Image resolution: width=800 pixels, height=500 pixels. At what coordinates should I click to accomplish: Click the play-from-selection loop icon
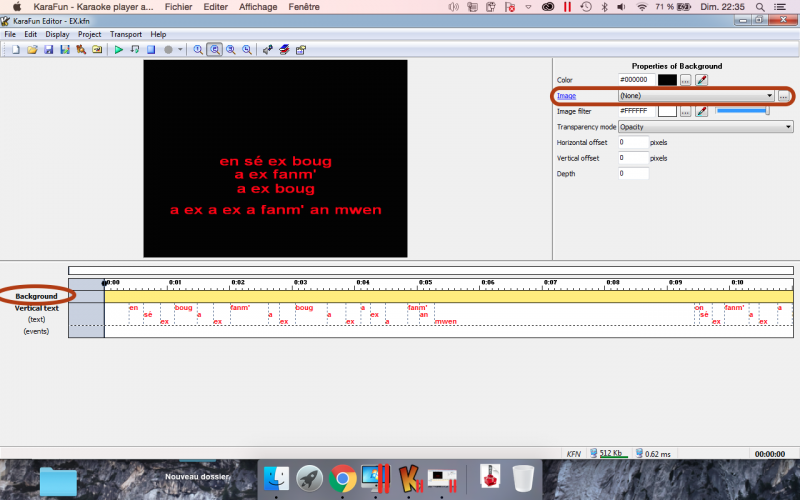coord(135,49)
